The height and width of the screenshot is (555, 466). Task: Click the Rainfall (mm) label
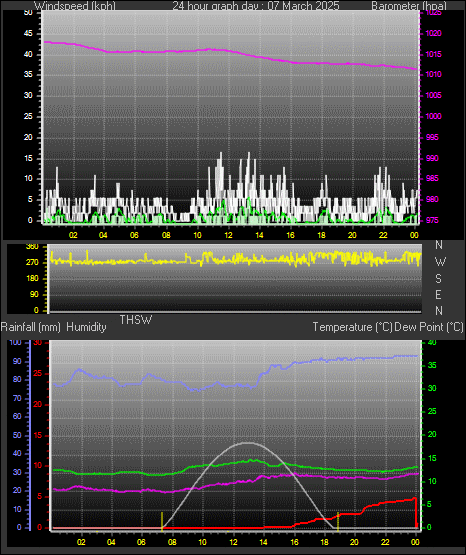(x=31, y=327)
